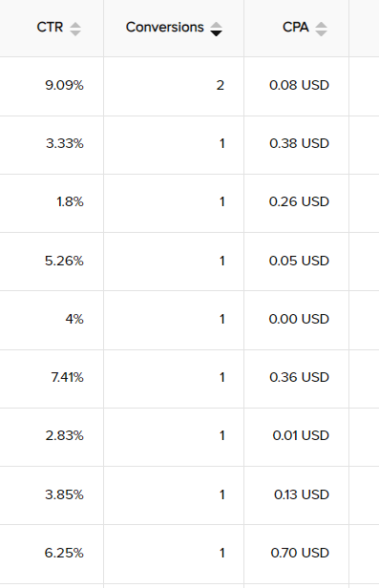Select the 0.00 USD CPA value
Image resolution: width=379 pixels, height=588 pixels.
299,319
